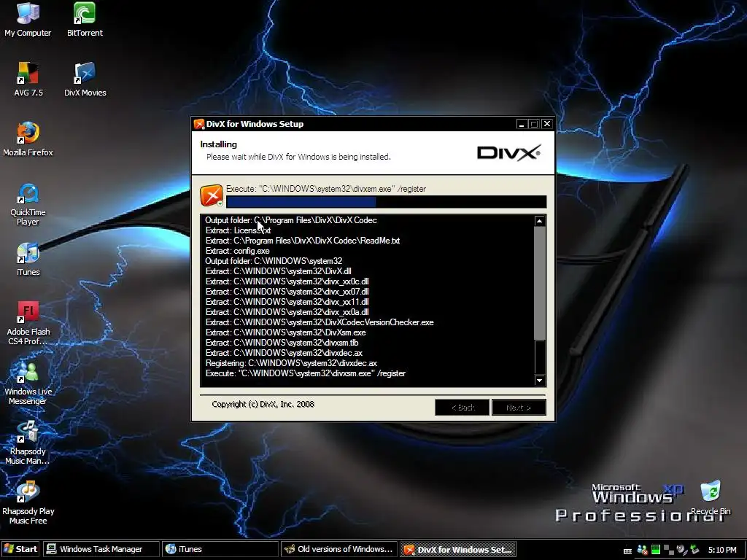The image size is (747, 560).
Task: Open the My Computer desktop icon
Action: (x=28, y=20)
